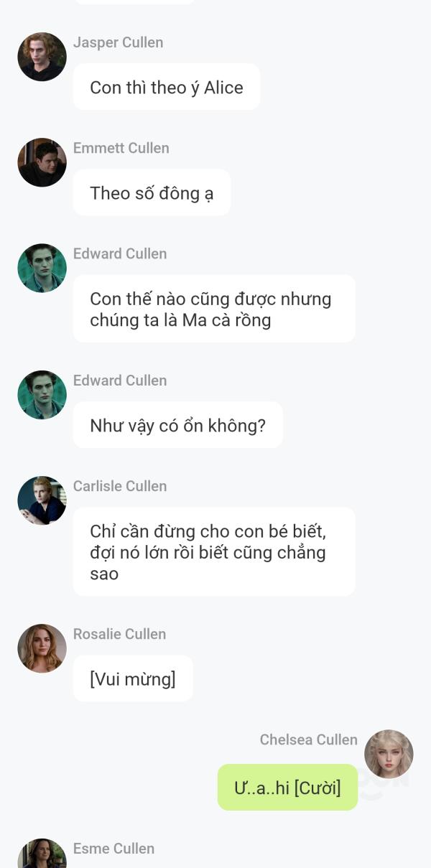The width and height of the screenshot is (431, 868).
Task: Select Carlisle's message about 'con bé'
Action: tap(214, 552)
